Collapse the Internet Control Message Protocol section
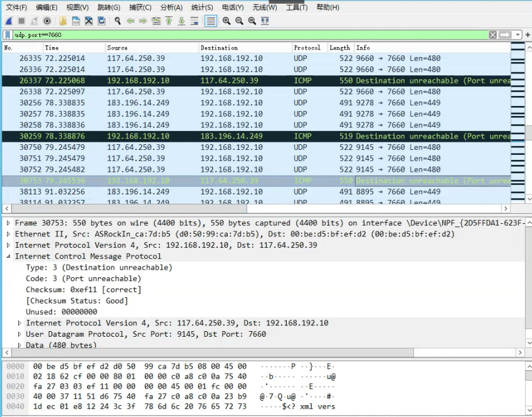 pos(8,256)
